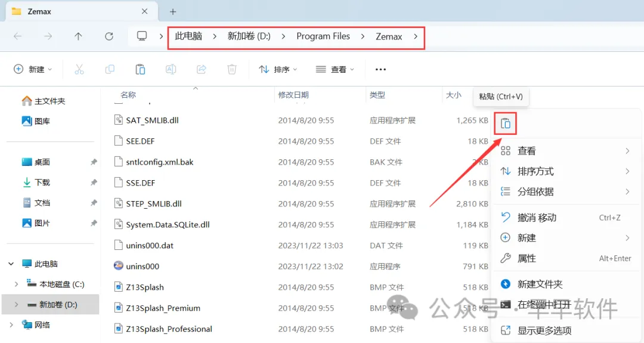Expand chevron after Program Files in address bar

363,36
